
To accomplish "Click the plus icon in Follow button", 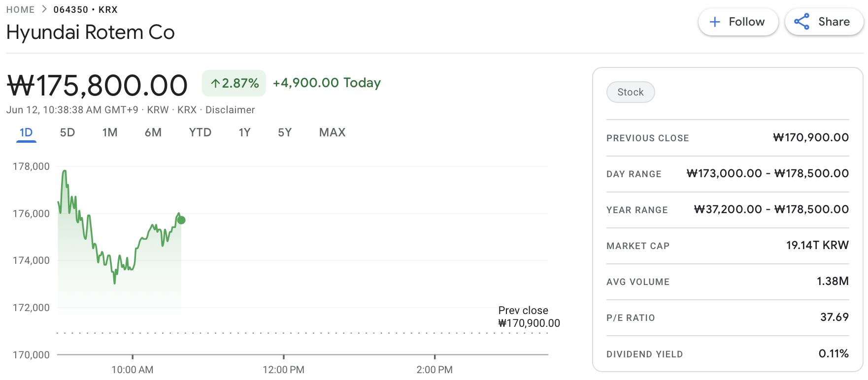I will coord(715,22).
